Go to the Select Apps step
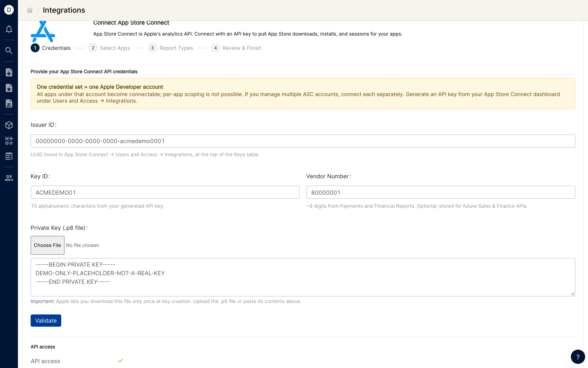Screen dimensions: 588x368 [x=109, y=48]
